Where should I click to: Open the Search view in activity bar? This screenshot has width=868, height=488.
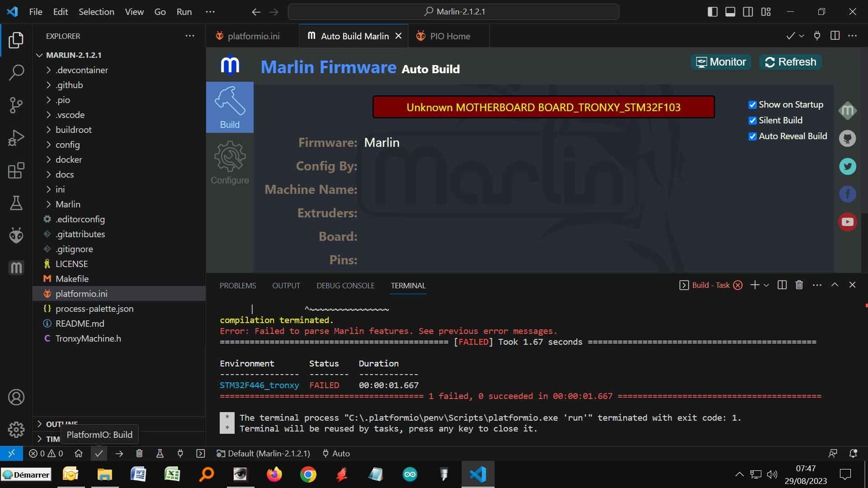[16, 72]
